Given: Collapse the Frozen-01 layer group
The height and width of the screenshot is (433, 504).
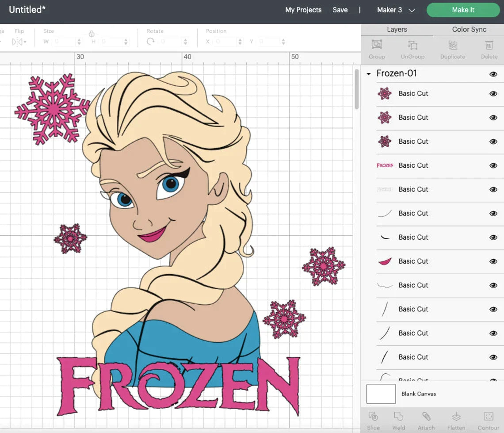Looking at the screenshot, I should click(x=368, y=74).
